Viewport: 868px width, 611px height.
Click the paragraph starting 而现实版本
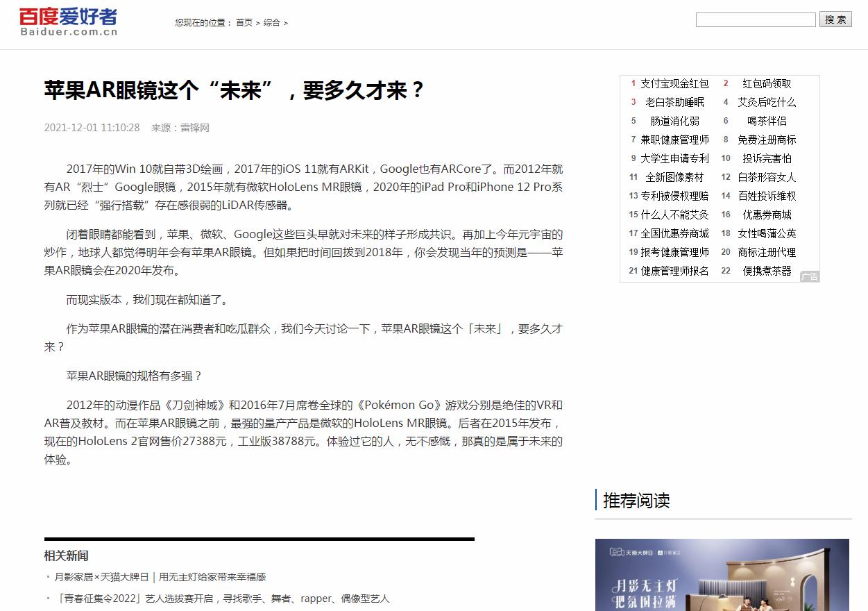click(x=147, y=300)
